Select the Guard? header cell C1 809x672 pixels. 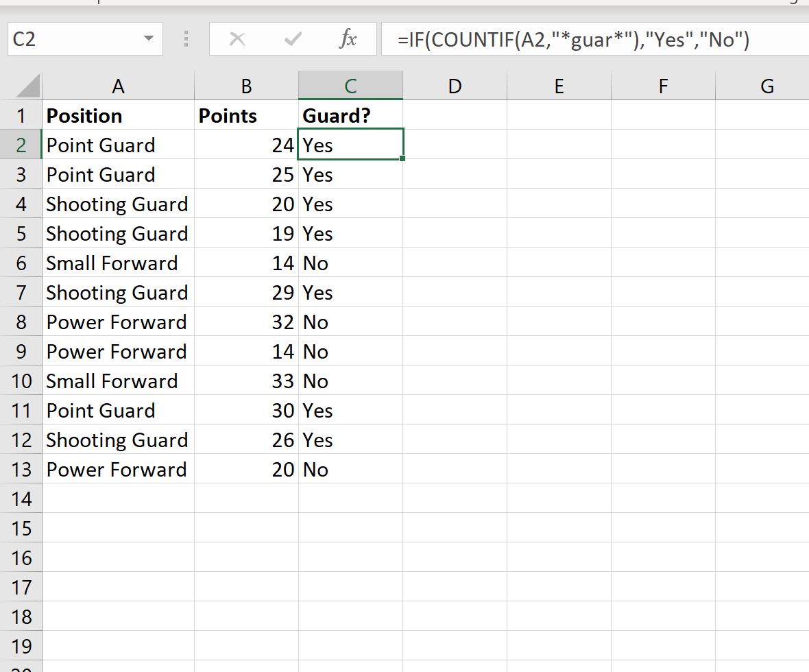click(350, 115)
